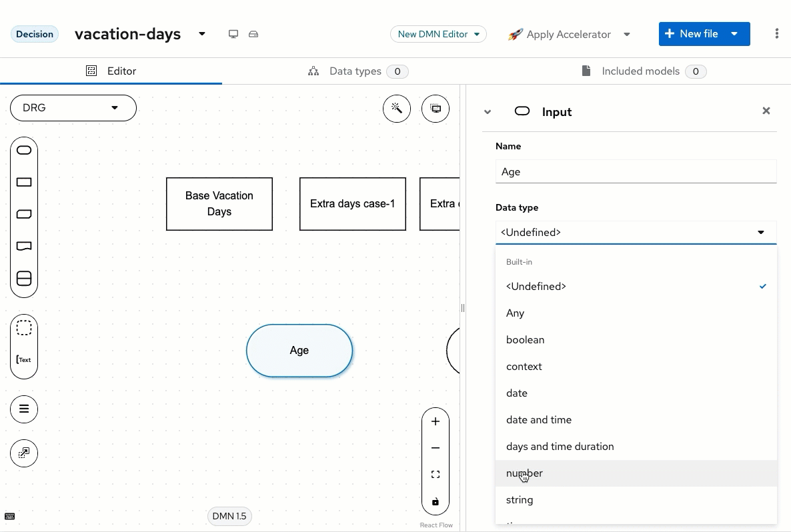Viewport: 791px width, 532px height.
Task: Open the DRG selector dropdown
Action: point(73,108)
